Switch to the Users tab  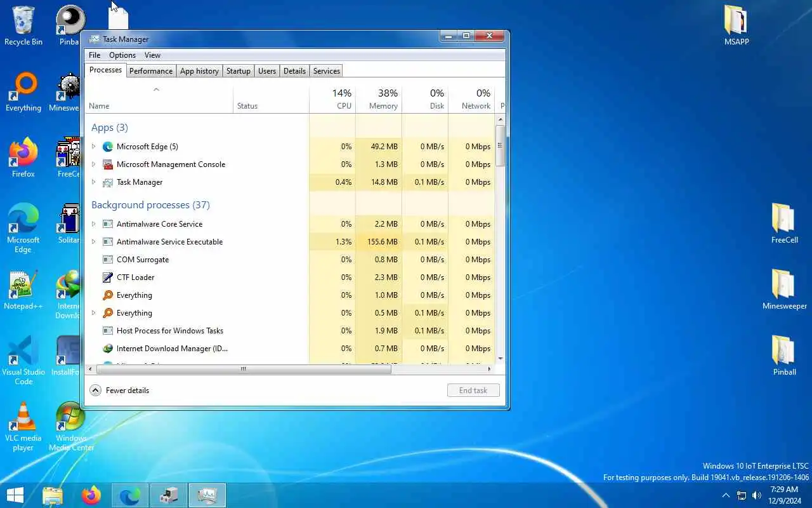tap(267, 71)
